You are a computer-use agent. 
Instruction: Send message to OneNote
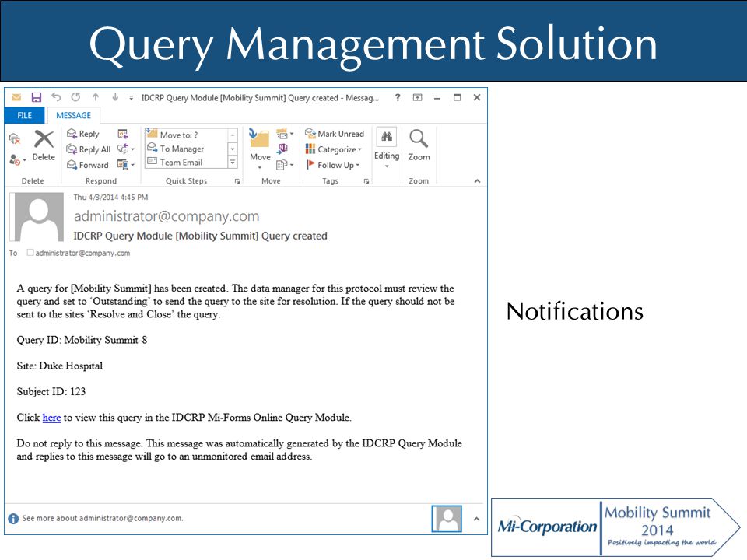(282, 149)
